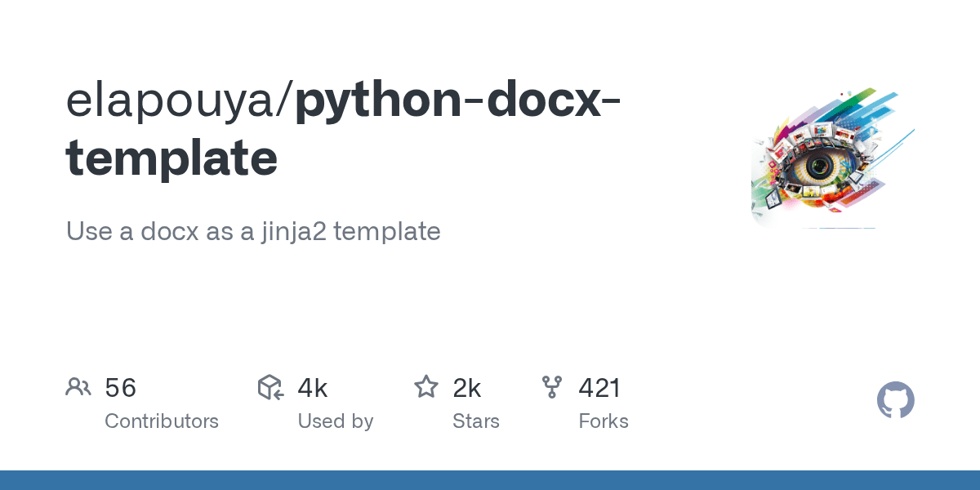Click the '4k' dependents count

(x=313, y=388)
